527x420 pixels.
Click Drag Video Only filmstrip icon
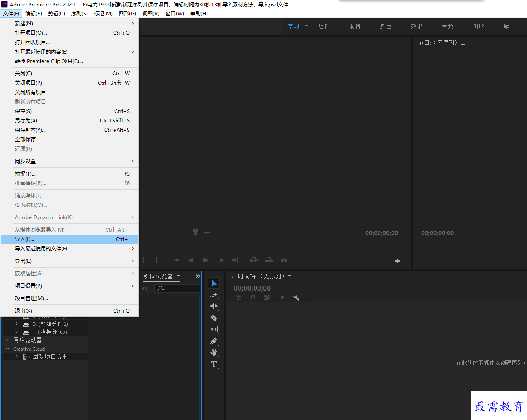click(195, 232)
